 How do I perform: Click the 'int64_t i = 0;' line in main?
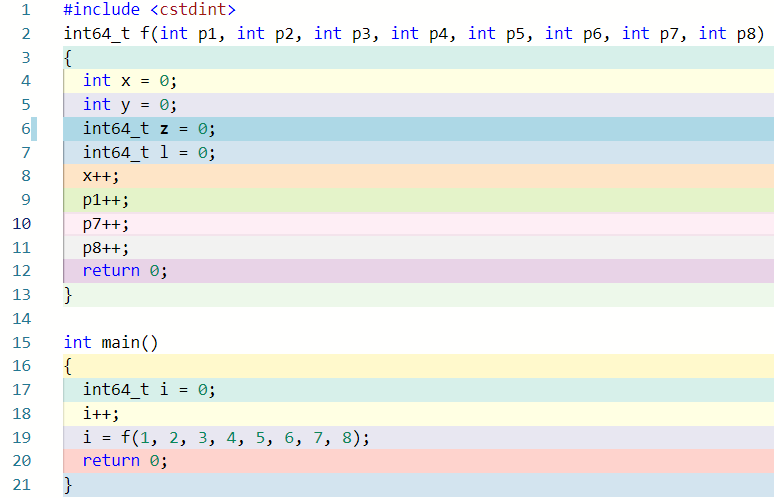(148, 390)
